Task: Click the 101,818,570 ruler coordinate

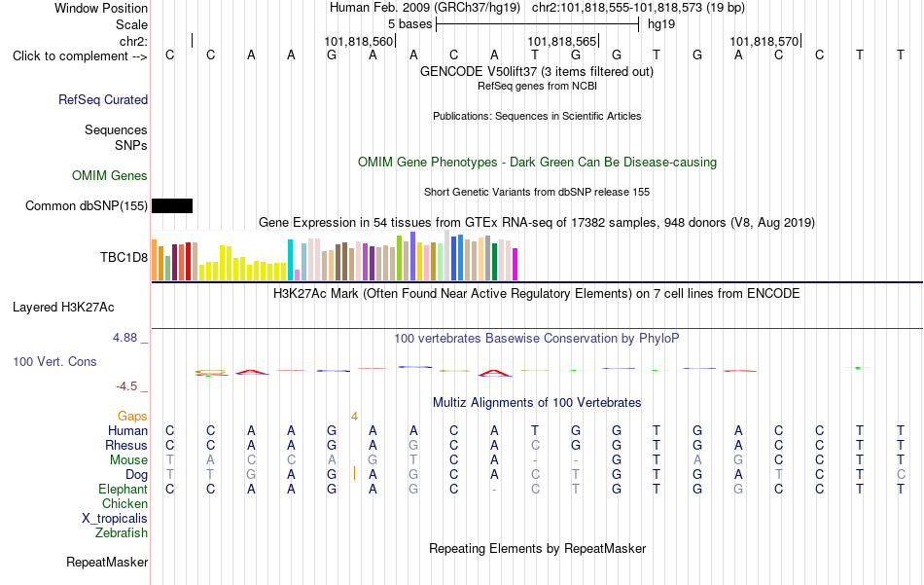Action: [x=764, y=41]
